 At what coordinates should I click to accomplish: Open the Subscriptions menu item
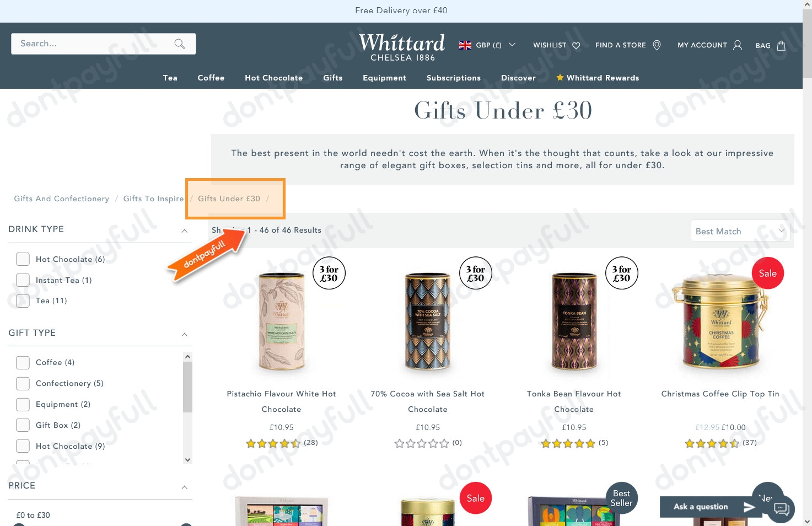tap(454, 78)
